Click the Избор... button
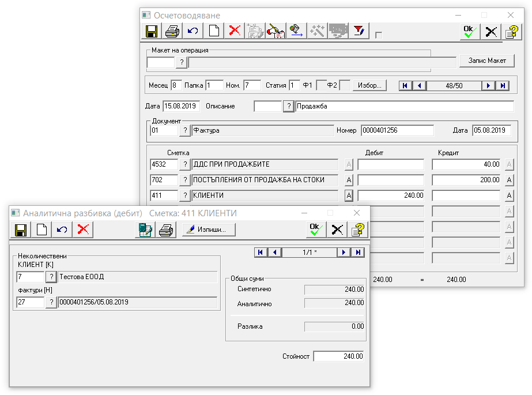532x395 pixels. (369, 85)
